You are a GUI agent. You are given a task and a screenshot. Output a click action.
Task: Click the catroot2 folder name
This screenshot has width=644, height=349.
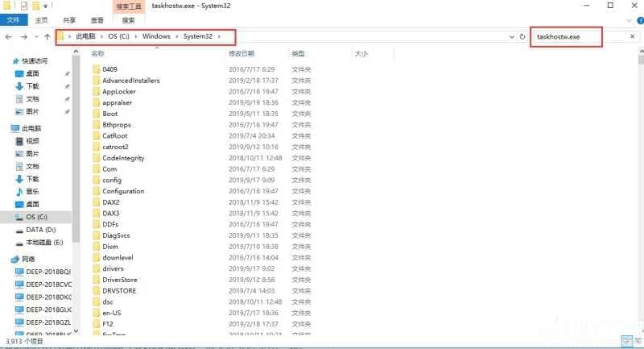[115, 147]
